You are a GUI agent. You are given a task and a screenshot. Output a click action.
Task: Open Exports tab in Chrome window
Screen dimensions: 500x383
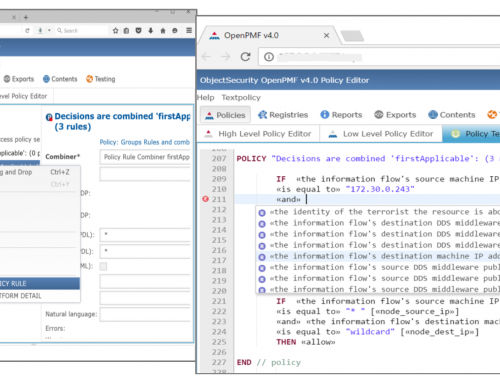coord(395,115)
